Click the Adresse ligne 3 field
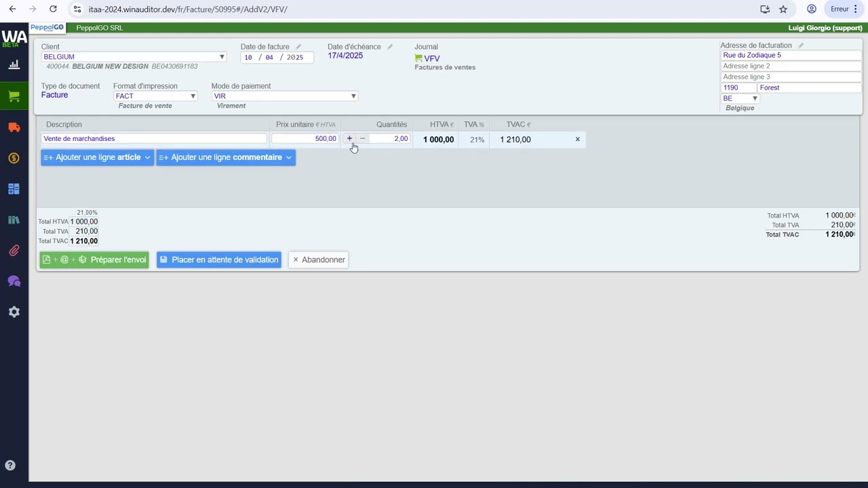Image resolution: width=868 pixels, height=488 pixels. click(791, 77)
